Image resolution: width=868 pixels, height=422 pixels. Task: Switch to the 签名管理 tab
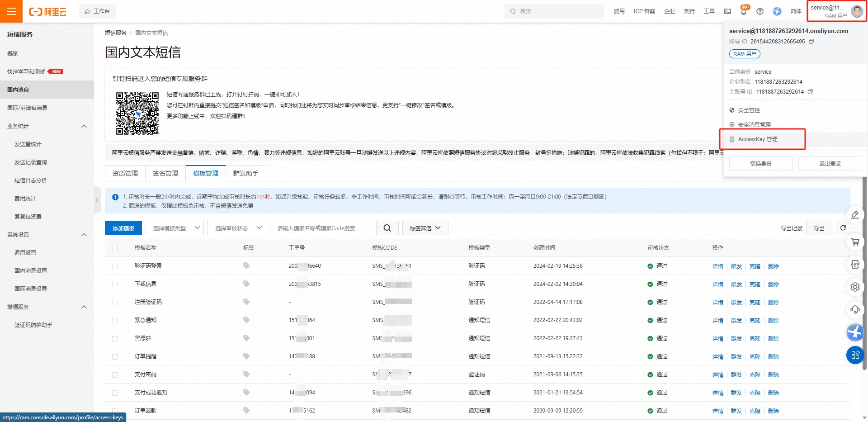(x=165, y=173)
